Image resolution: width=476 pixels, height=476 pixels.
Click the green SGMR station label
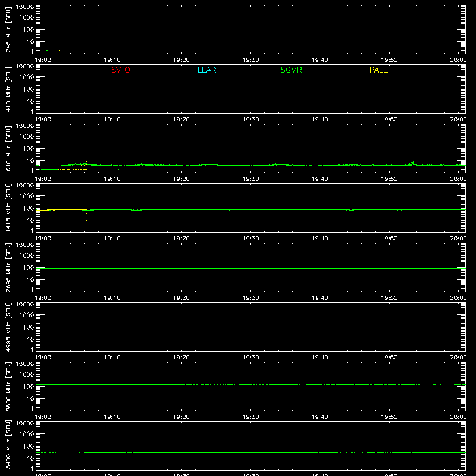tap(291, 70)
